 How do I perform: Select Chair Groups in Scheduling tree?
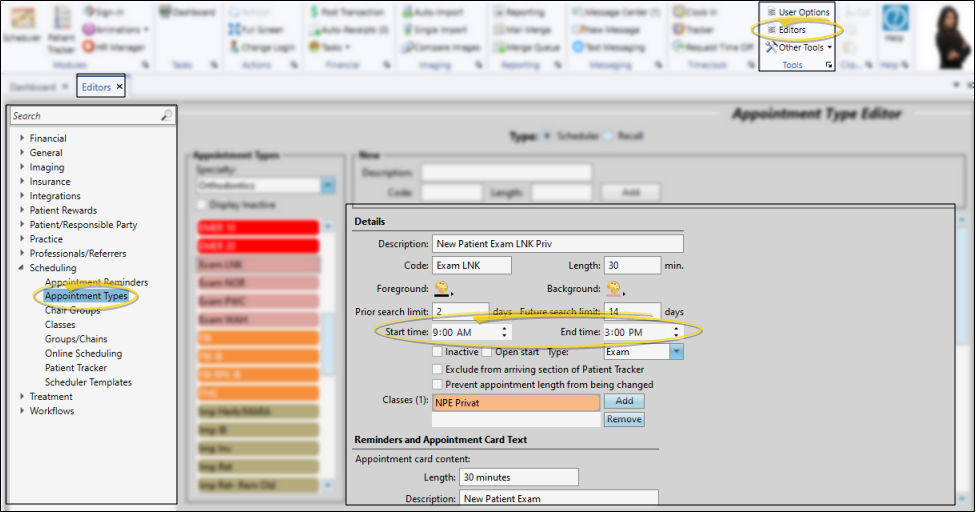coord(72,311)
